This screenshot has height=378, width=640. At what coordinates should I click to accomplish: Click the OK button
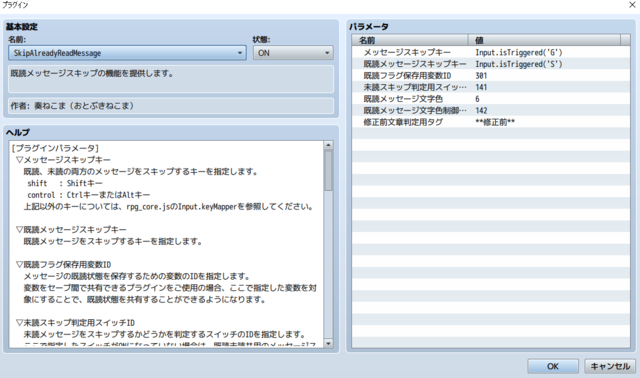(553, 366)
